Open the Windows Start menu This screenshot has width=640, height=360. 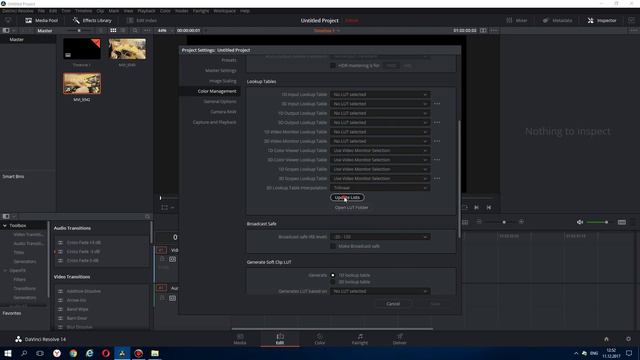click(8, 353)
